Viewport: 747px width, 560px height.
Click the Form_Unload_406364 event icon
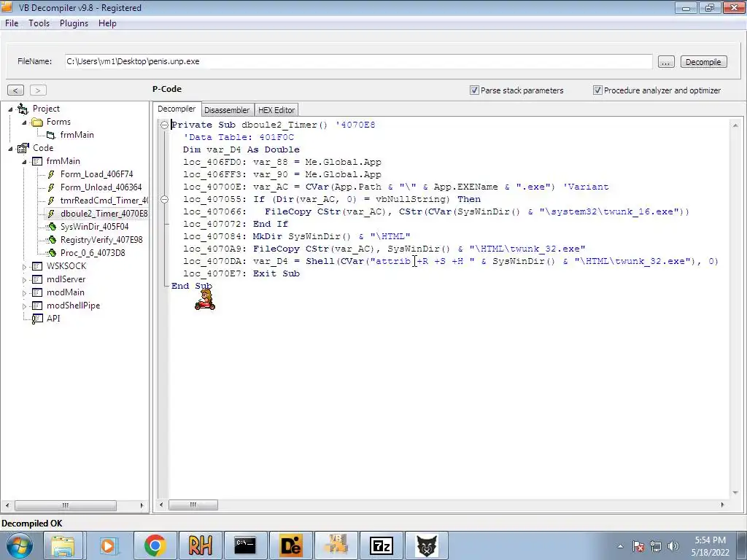[51, 187]
